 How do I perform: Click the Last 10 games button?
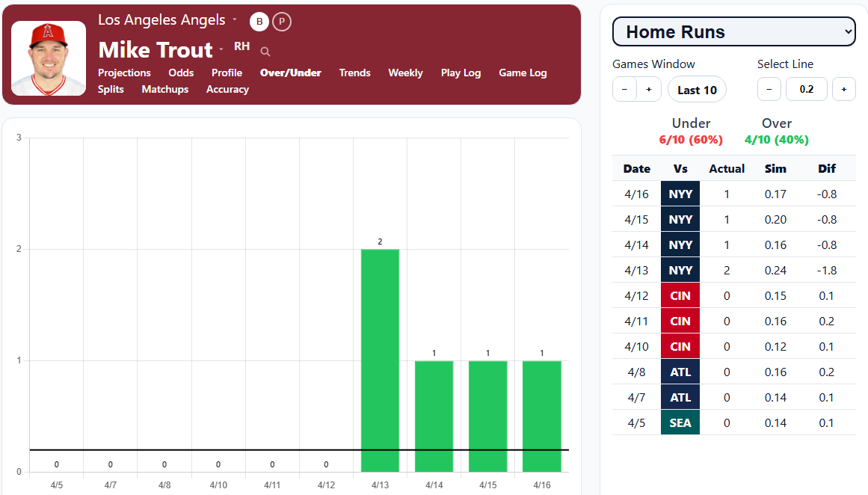pyautogui.click(x=697, y=90)
